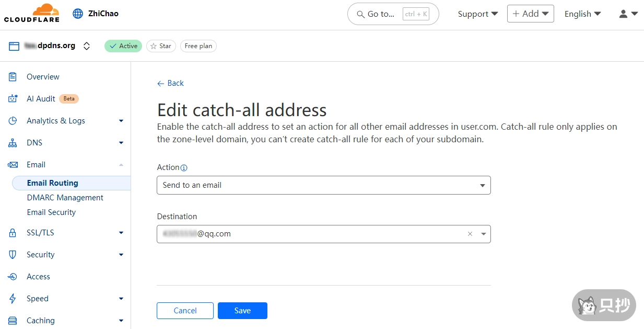Image resolution: width=644 pixels, height=329 pixels.
Task: Open the English language dropdown
Action: 582,14
